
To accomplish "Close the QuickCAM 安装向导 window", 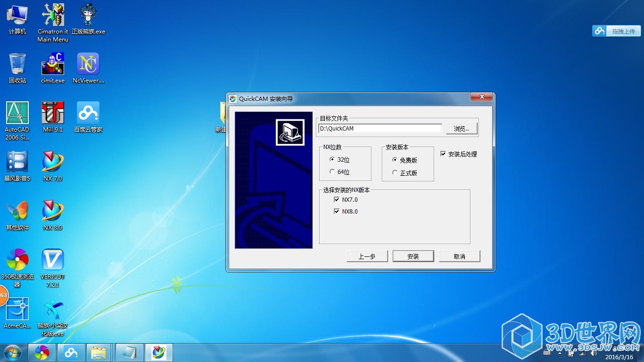I will click(x=482, y=97).
